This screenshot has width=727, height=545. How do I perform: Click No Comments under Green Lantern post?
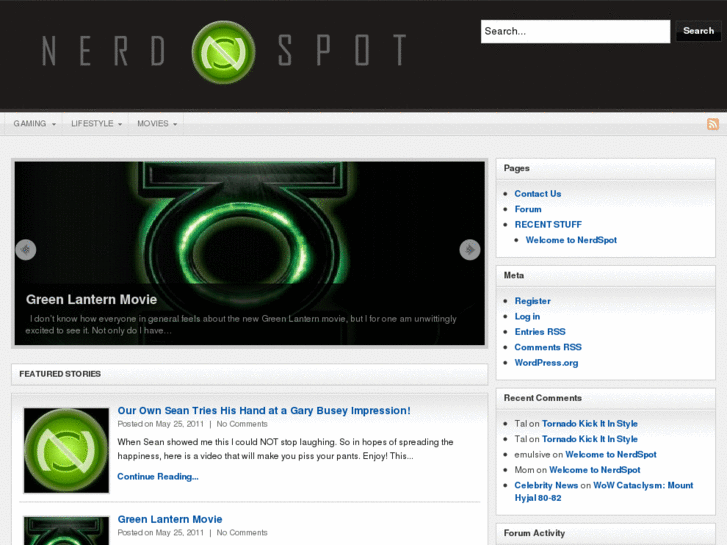(242, 532)
